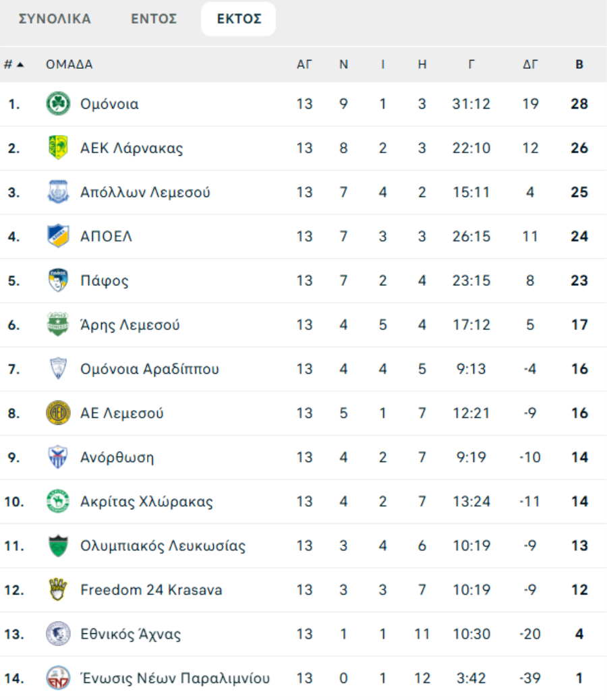Click the Απόλλων Λεμεσού crest icon
The image size is (607, 700).
pos(58,192)
